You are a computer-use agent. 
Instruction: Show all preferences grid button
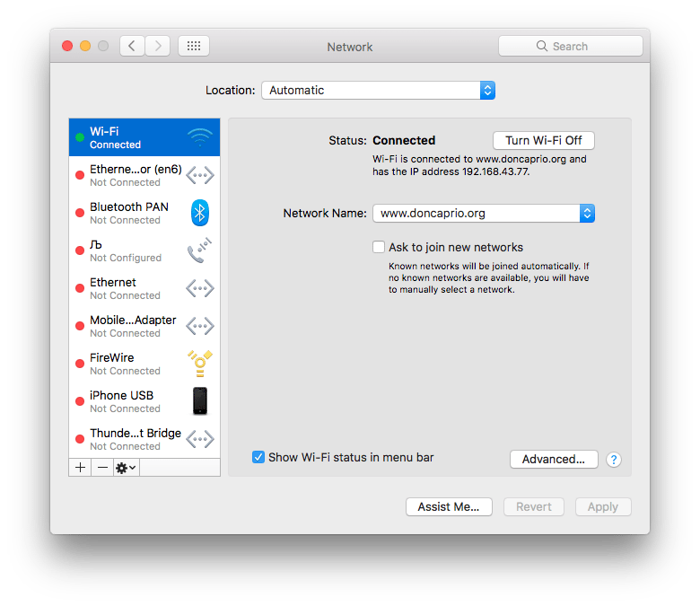click(x=194, y=46)
